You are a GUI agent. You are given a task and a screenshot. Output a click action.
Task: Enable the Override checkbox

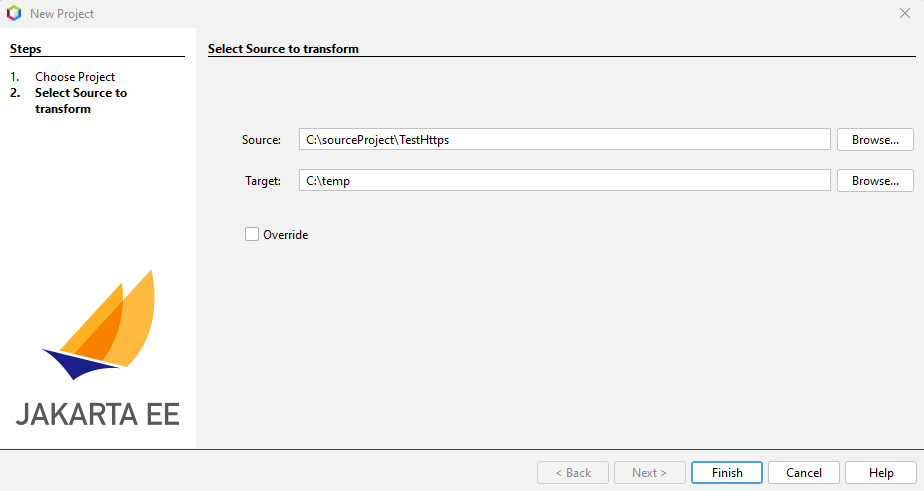point(252,235)
